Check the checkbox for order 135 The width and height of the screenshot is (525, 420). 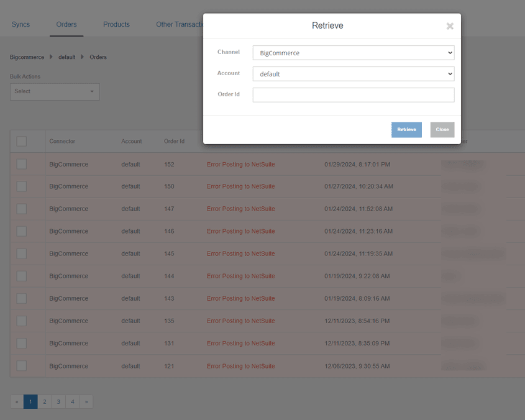[21, 321]
